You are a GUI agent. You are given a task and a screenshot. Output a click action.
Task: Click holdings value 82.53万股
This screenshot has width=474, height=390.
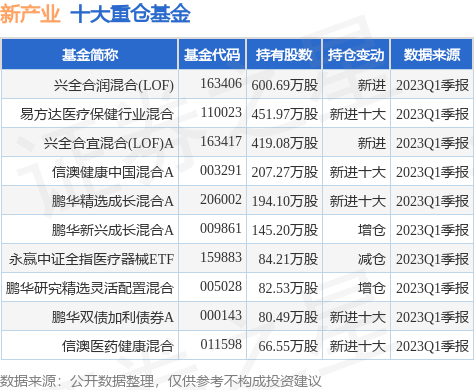coord(288,288)
